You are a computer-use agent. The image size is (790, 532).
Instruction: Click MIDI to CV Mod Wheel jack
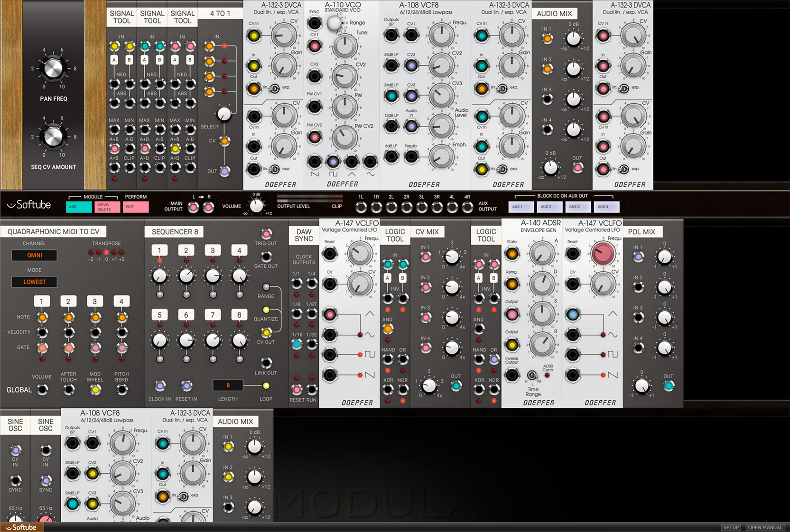tap(95, 390)
